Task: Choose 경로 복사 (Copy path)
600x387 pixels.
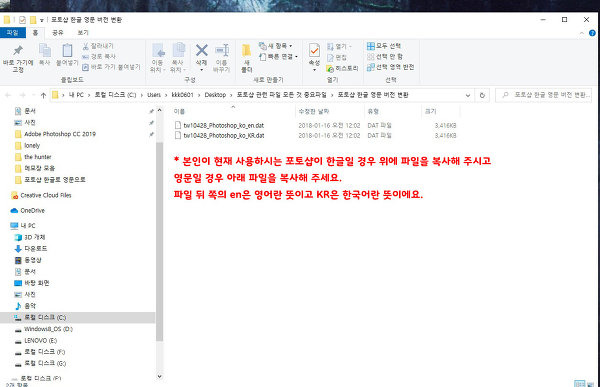Action: pyautogui.click(x=99, y=56)
